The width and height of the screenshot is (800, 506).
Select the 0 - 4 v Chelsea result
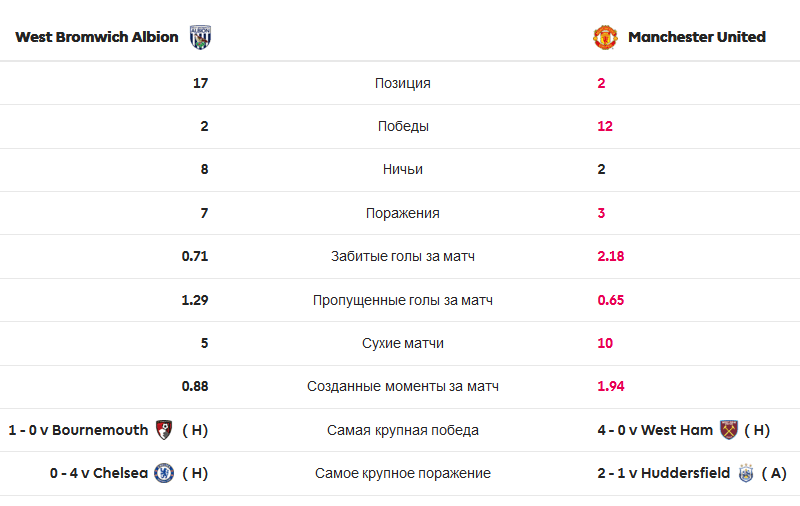(x=98, y=473)
